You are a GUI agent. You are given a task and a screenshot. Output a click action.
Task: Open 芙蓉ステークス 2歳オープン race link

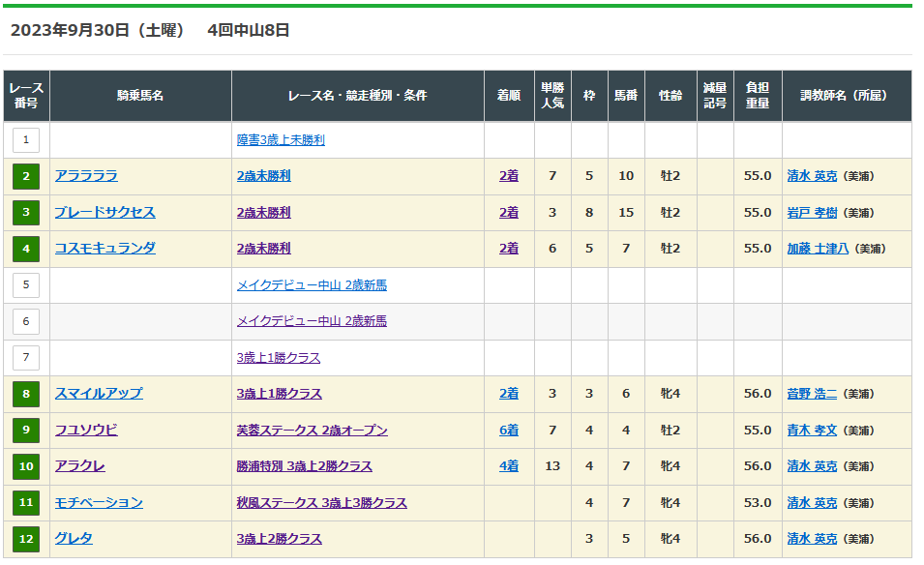click(312, 431)
